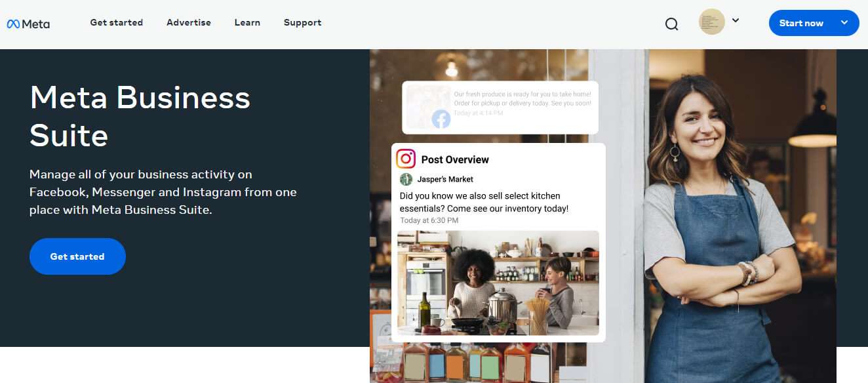The height and width of the screenshot is (383, 868).
Task: Open the Advertise menu
Action: pos(188,22)
